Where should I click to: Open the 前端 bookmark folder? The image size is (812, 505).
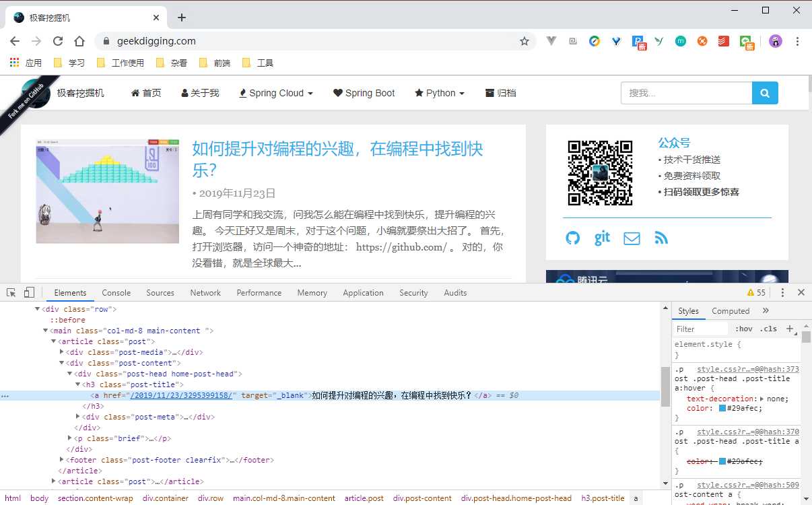coord(215,63)
